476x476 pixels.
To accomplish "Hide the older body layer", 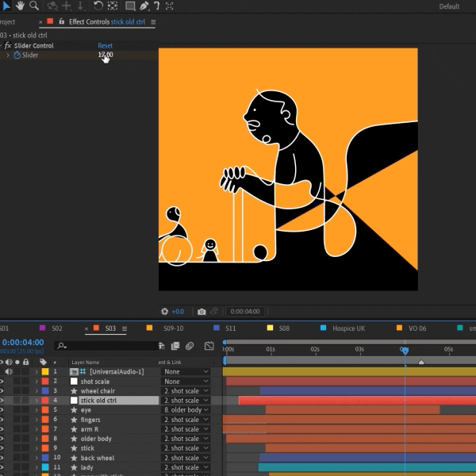I will point(2,439).
